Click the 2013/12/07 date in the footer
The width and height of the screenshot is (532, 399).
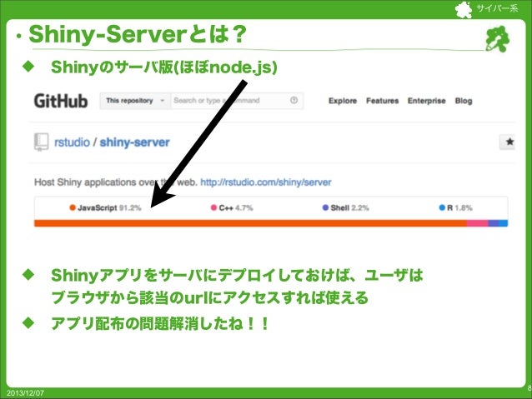point(25,393)
